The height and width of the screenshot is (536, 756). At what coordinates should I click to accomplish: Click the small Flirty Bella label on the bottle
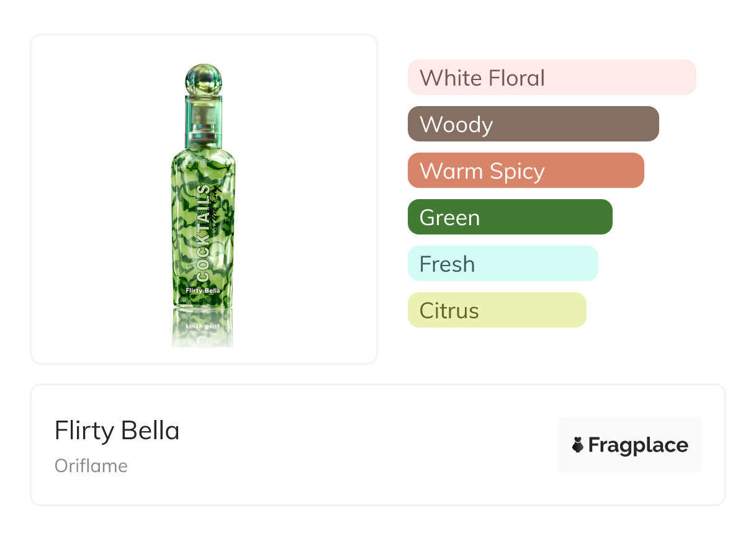point(203,290)
